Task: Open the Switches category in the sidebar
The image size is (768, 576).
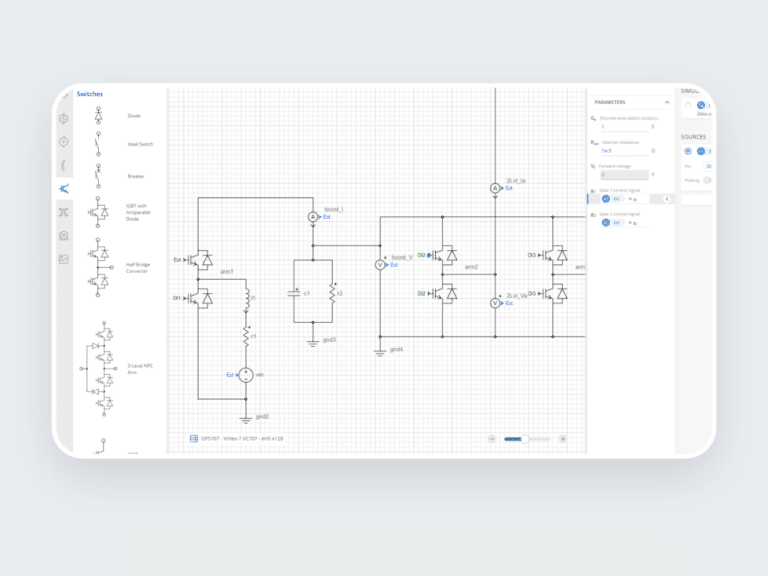Action: (64, 189)
